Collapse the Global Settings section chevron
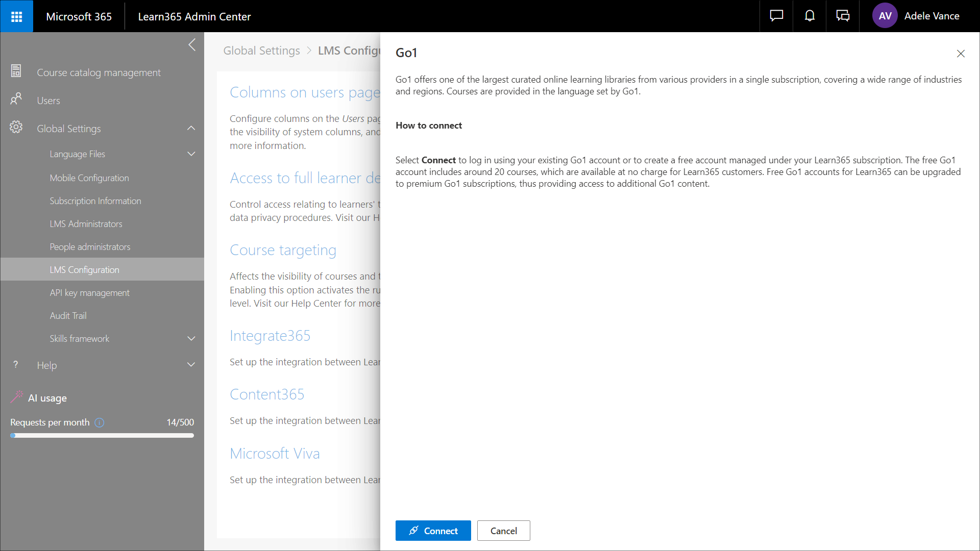The width and height of the screenshot is (980, 551). (191, 128)
